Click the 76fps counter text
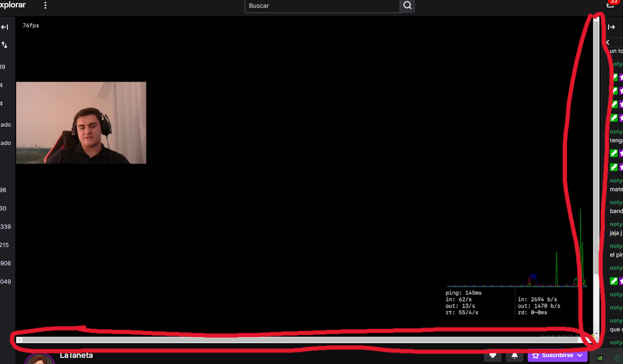This screenshot has width=623, height=364. 31,26
